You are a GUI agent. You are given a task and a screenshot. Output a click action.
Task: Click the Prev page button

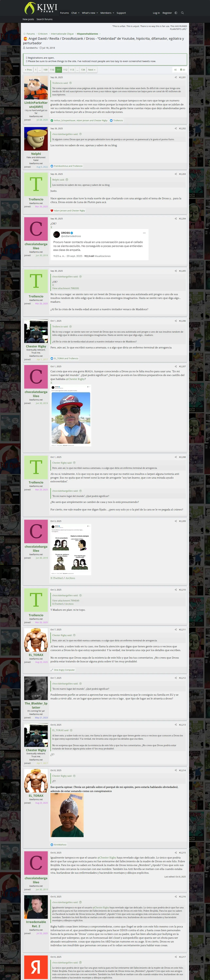point(29,70)
